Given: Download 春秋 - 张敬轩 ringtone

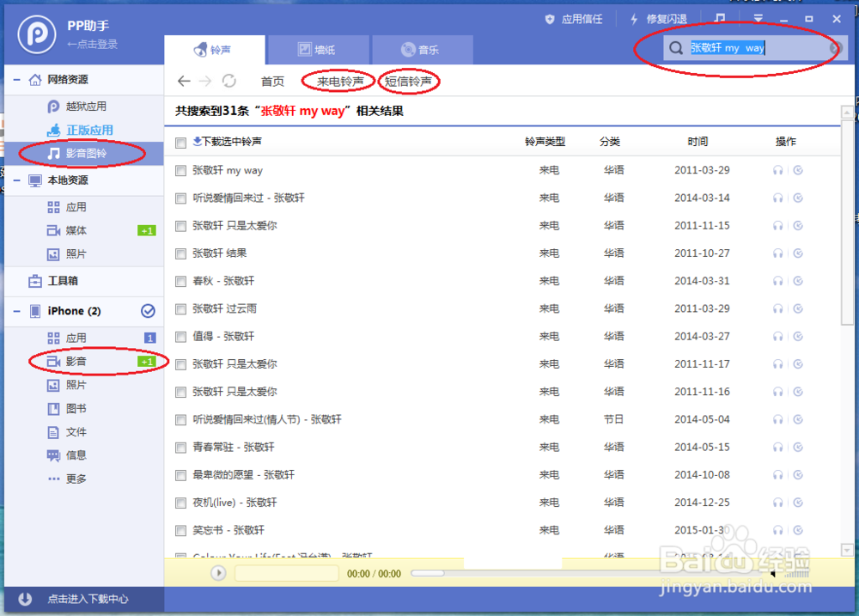Looking at the screenshot, I should [x=798, y=281].
